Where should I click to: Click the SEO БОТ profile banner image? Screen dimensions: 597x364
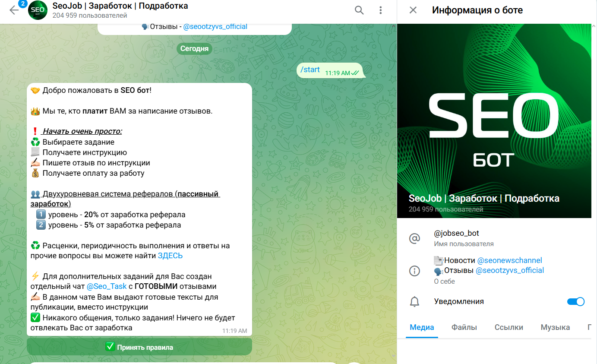[494, 121]
